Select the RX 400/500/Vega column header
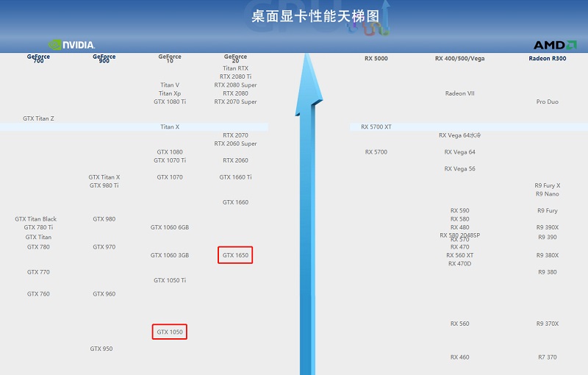 [460, 59]
